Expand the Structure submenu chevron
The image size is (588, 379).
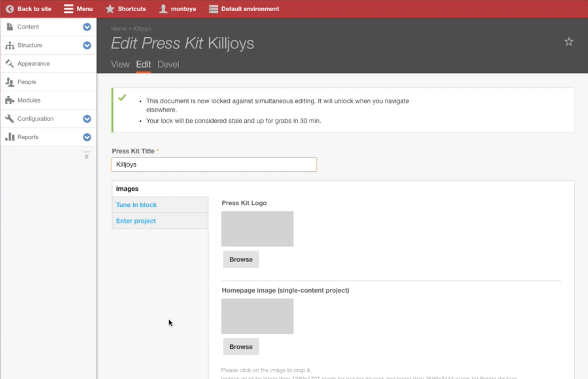click(x=87, y=45)
